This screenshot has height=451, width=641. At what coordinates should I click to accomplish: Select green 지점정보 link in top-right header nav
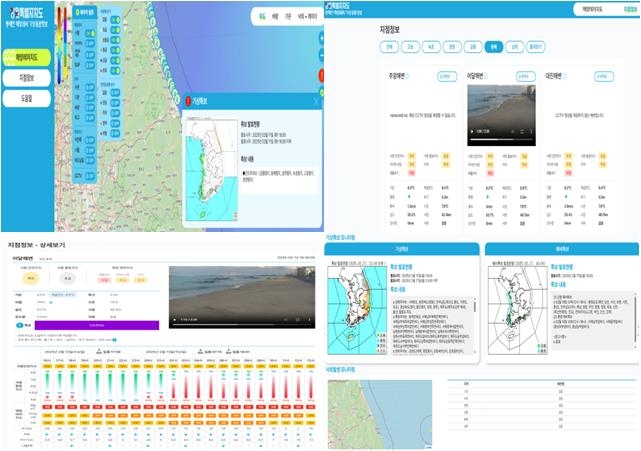630,9
